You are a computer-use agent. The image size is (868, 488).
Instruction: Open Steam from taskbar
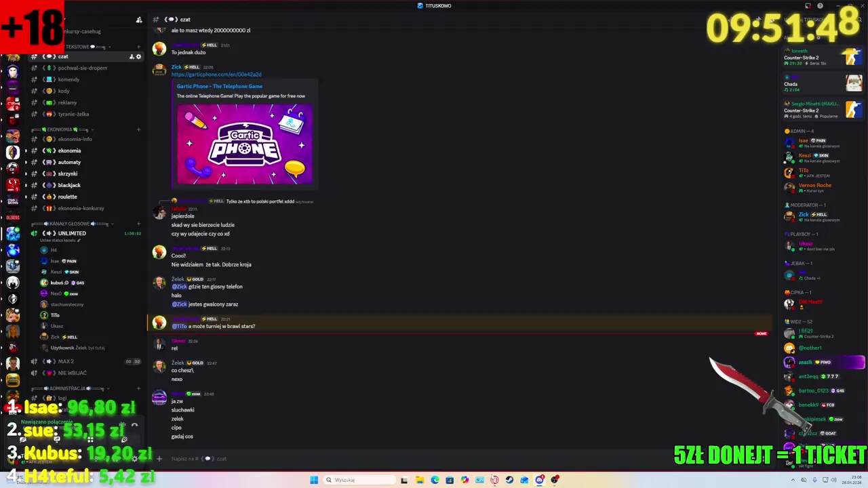[509, 480]
